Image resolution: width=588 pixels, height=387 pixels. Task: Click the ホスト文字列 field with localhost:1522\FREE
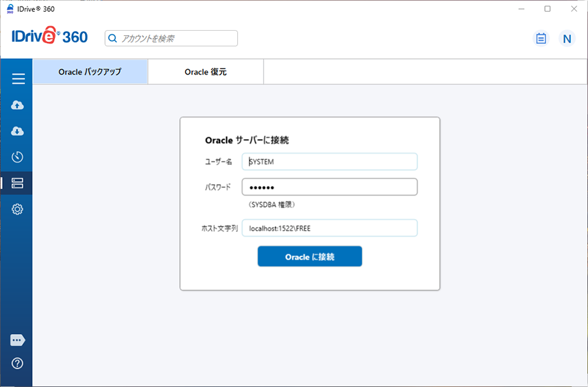[329, 228]
